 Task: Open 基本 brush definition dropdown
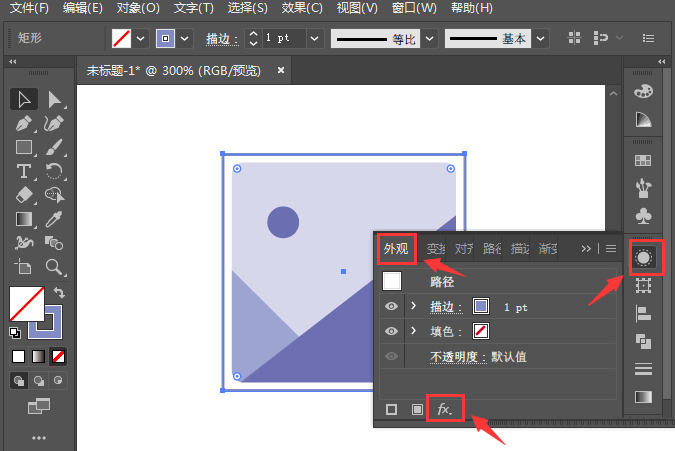click(540, 39)
